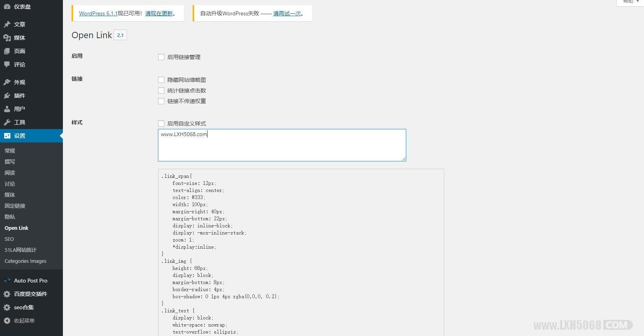
Task: Click the WordPress 6.1.1 link
Action: (98, 13)
